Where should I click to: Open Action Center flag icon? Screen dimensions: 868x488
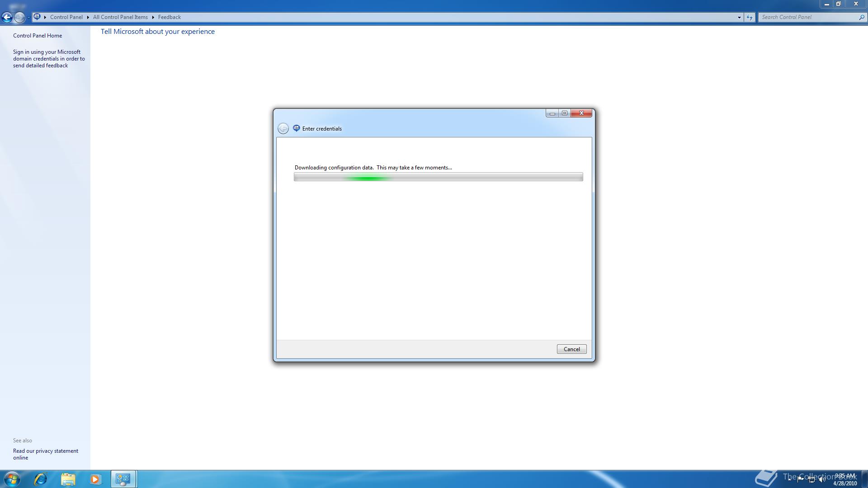(800, 479)
